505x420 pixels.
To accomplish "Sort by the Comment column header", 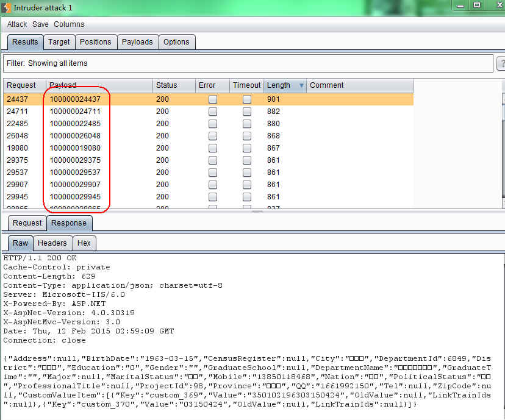I will click(x=359, y=85).
